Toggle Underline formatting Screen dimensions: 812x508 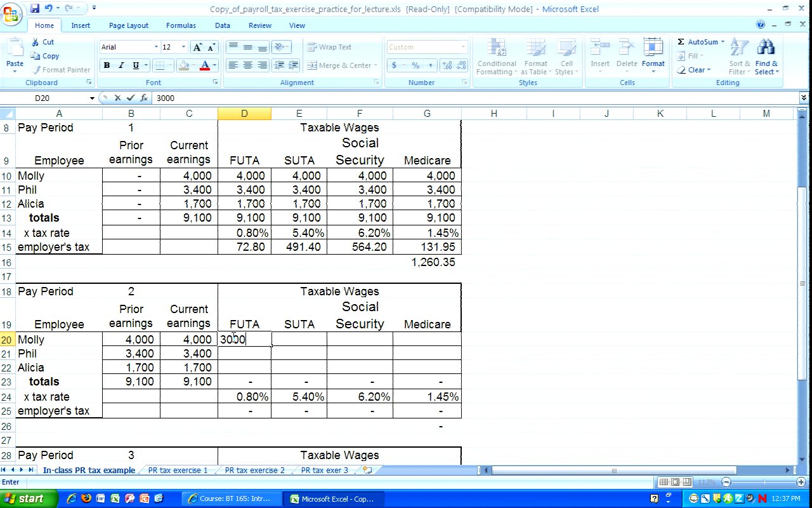135,65
